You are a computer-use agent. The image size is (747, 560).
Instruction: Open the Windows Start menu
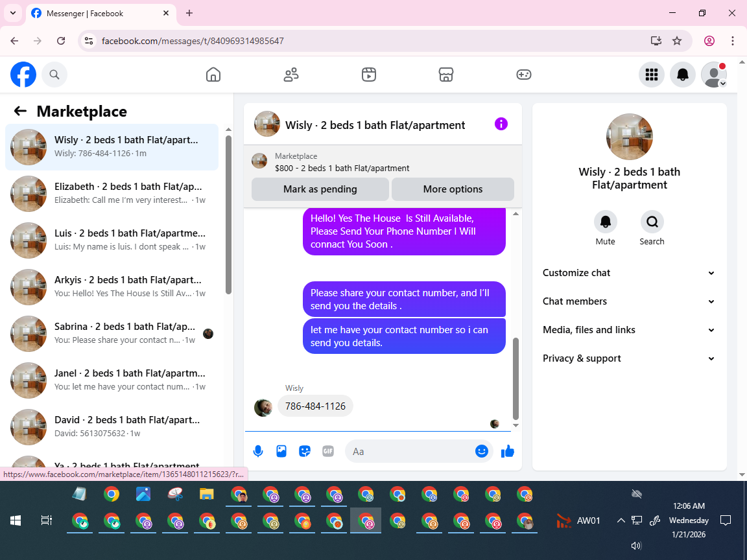pyautogui.click(x=16, y=520)
